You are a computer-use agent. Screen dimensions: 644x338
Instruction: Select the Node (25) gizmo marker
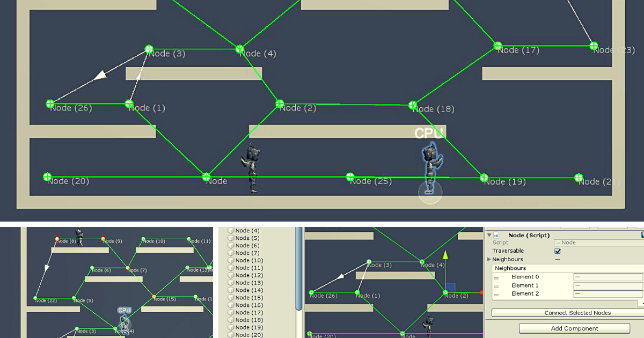[x=349, y=175]
